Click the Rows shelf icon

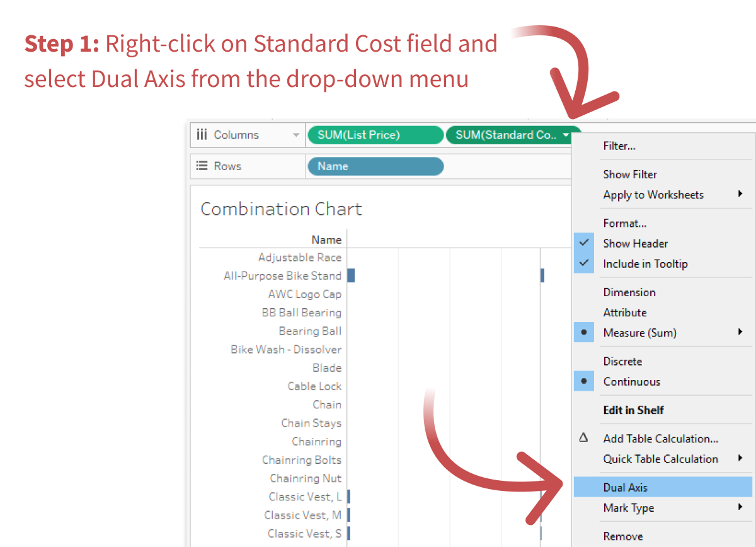click(202, 166)
